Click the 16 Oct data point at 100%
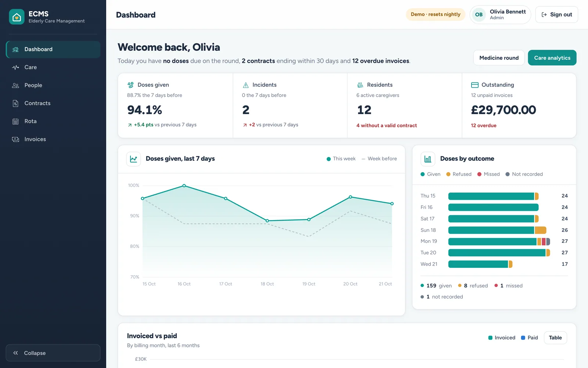Image resolution: width=588 pixels, height=368 pixels. click(x=184, y=186)
